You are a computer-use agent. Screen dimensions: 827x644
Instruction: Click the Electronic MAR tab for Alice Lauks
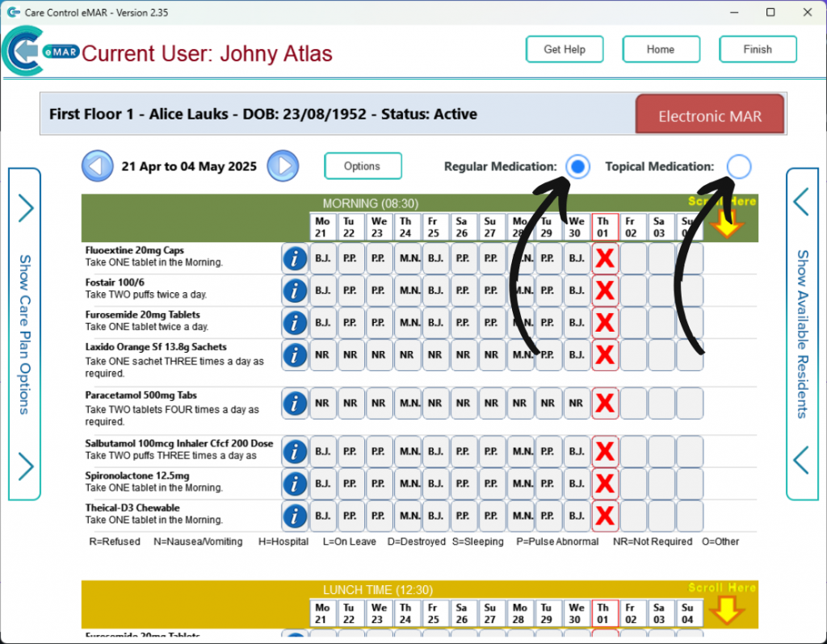[709, 115]
